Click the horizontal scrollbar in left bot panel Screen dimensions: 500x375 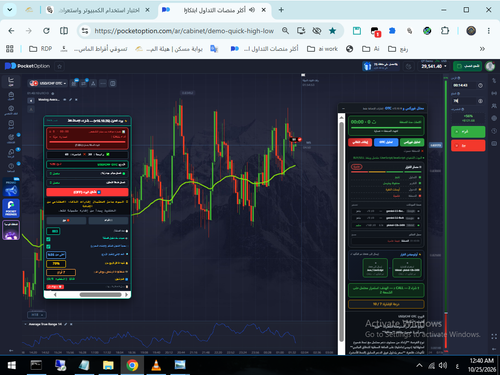pos(100,295)
